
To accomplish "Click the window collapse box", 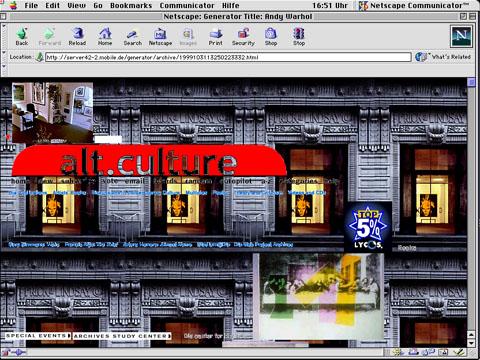I will [472, 16].
